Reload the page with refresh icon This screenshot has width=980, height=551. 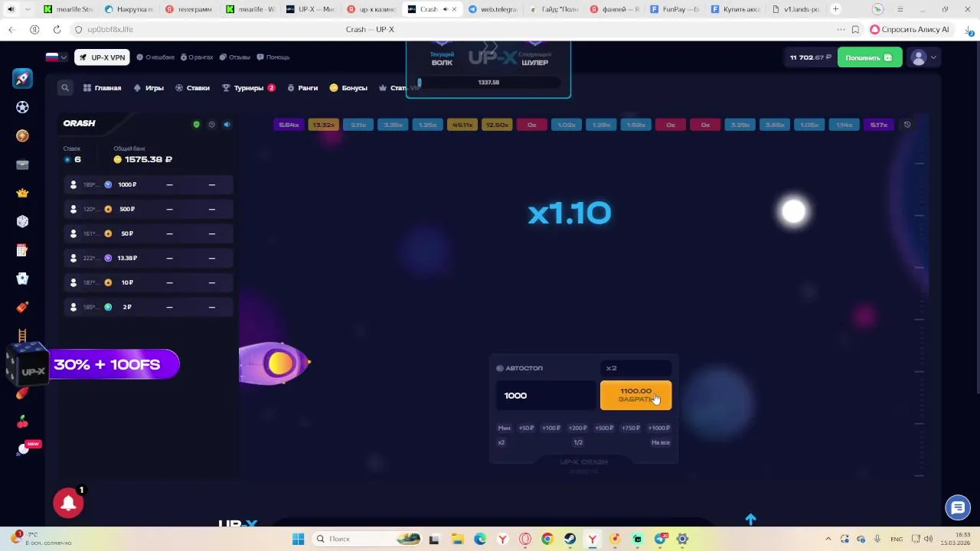(57, 29)
